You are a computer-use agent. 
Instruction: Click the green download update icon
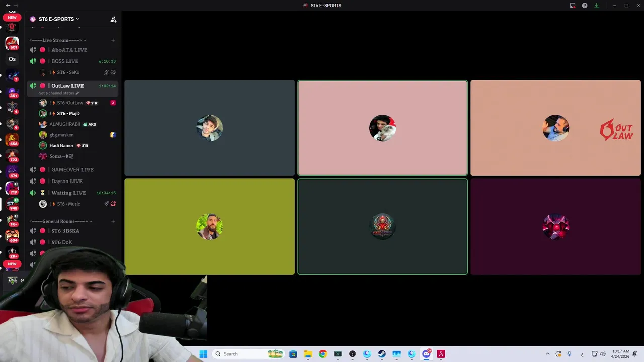[x=597, y=6]
